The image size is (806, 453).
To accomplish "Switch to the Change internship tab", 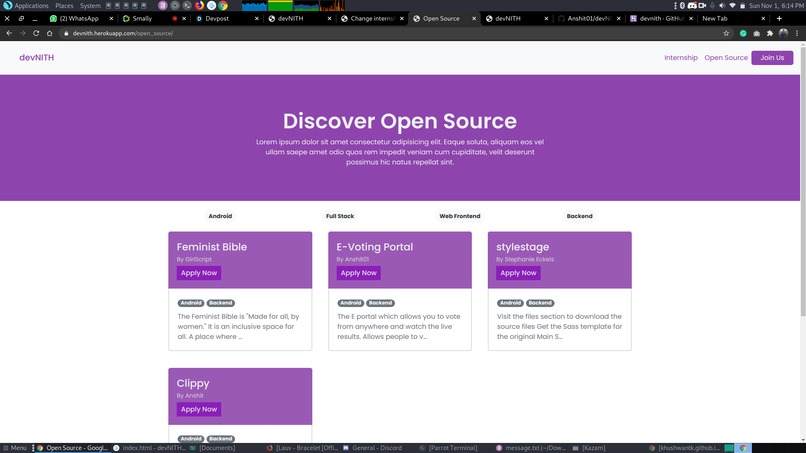I will [x=371, y=18].
